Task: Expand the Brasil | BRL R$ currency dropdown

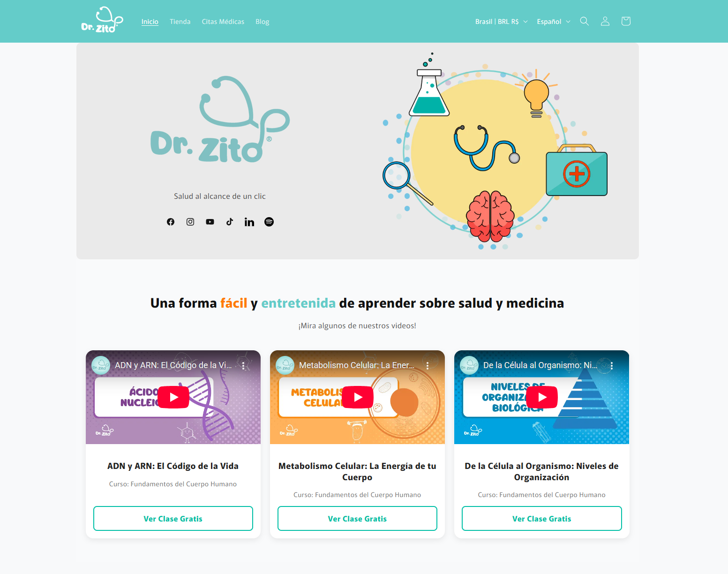Action: (501, 22)
